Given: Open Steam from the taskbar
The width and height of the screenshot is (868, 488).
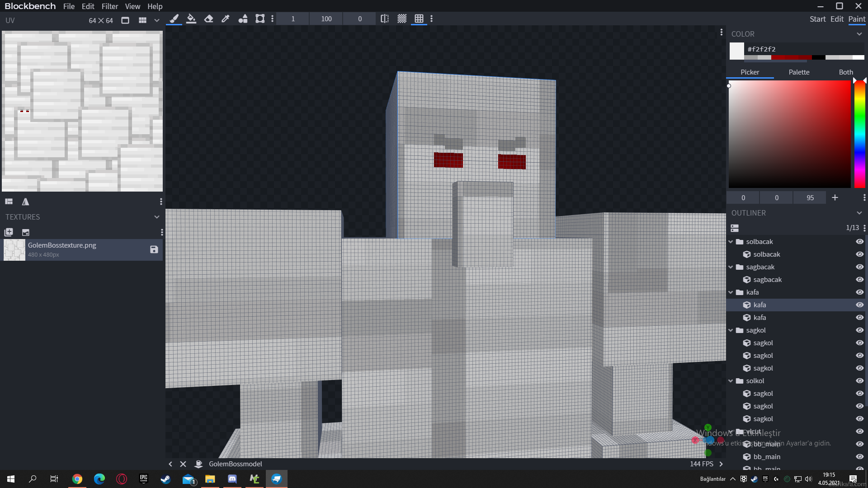Looking at the screenshot, I should [165, 479].
